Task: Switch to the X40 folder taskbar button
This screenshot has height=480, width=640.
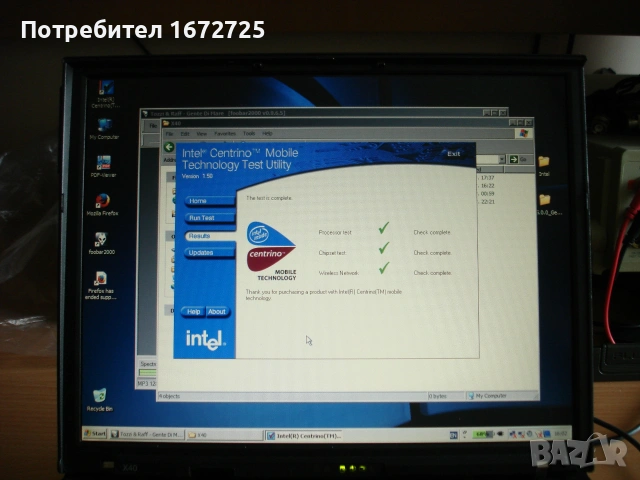Action: [x=224, y=435]
